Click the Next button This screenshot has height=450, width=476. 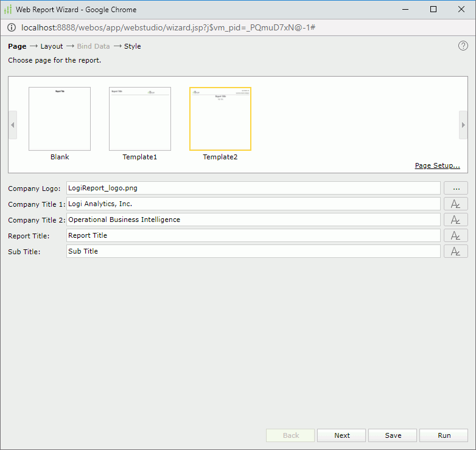[x=341, y=435]
